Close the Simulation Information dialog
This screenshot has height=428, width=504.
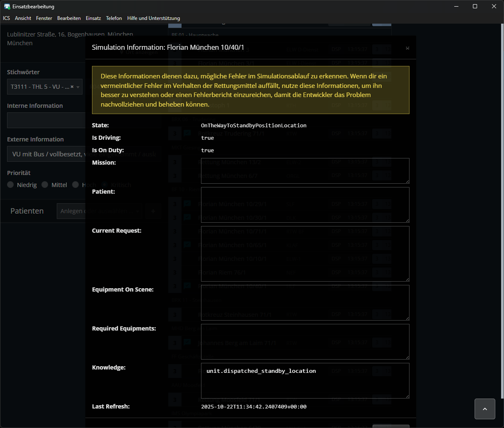(x=407, y=48)
